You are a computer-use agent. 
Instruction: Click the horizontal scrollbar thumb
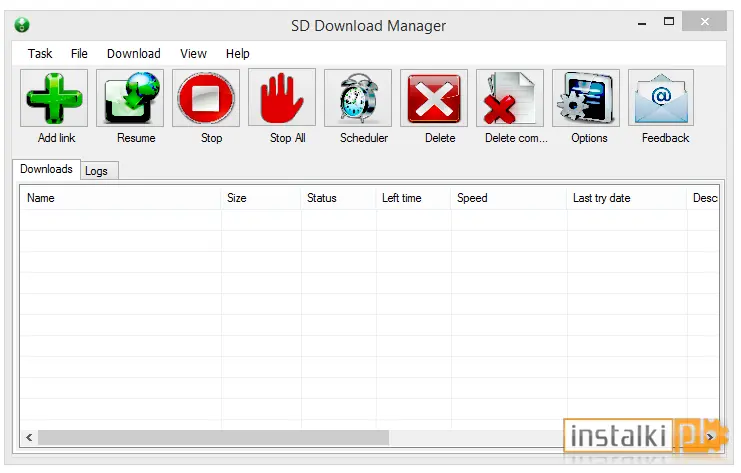tap(214, 438)
